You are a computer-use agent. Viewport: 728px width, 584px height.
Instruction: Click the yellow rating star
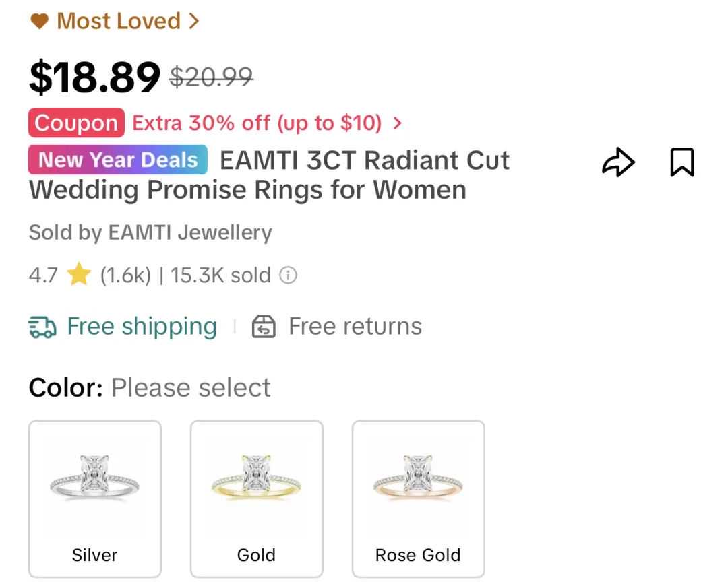pos(79,274)
